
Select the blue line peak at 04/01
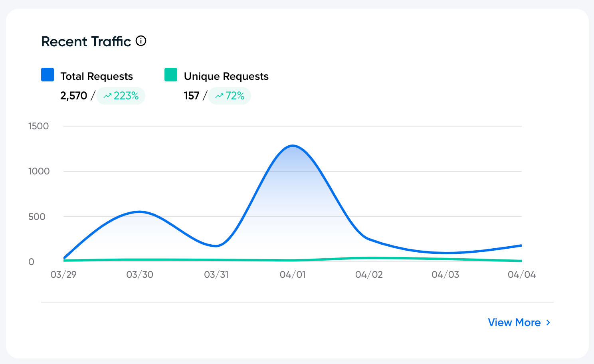tap(293, 146)
